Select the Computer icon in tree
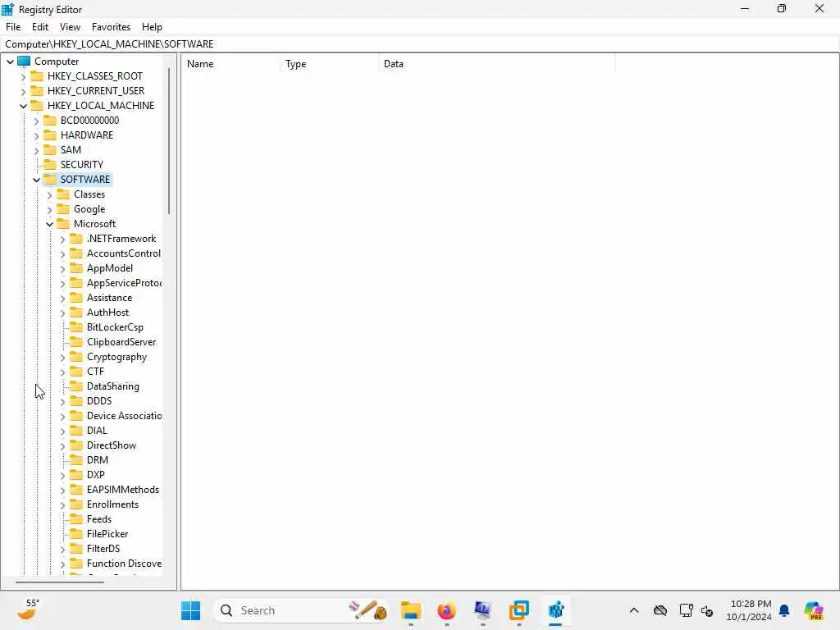This screenshot has height=630, width=840. (x=24, y=61)
